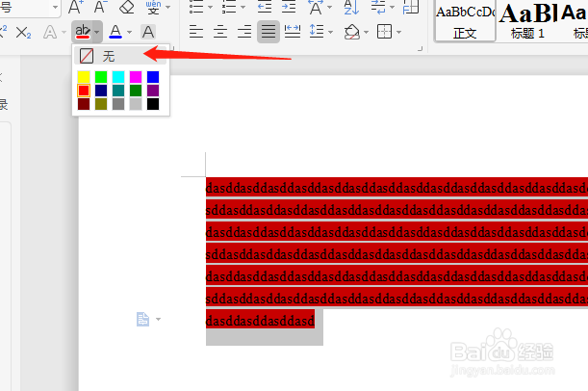Open the borders dropdown arrow
Screen dimensions: 588x391
pyautogui.click(x=398, y=33)
